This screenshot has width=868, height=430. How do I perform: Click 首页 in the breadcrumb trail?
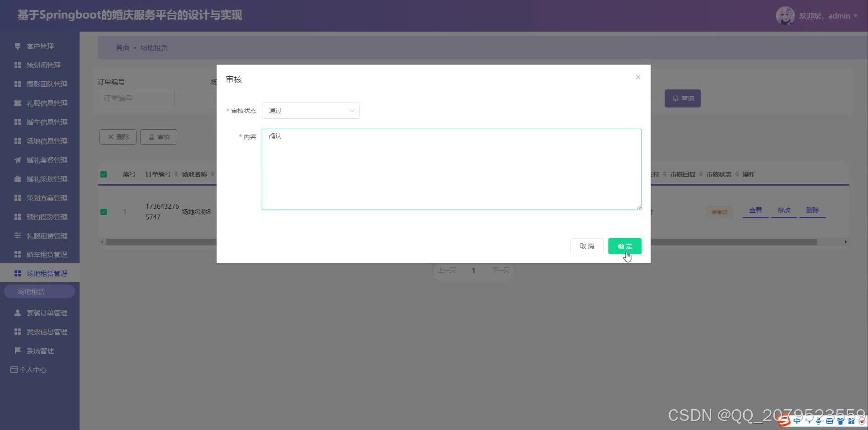[x=122, y=47]
